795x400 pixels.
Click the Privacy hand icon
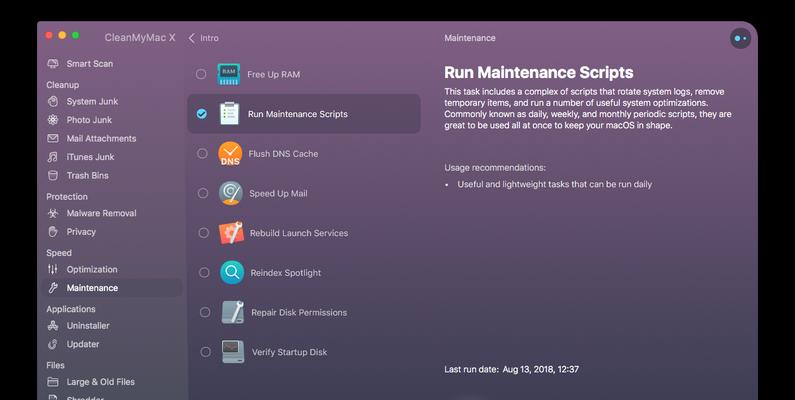53,232
